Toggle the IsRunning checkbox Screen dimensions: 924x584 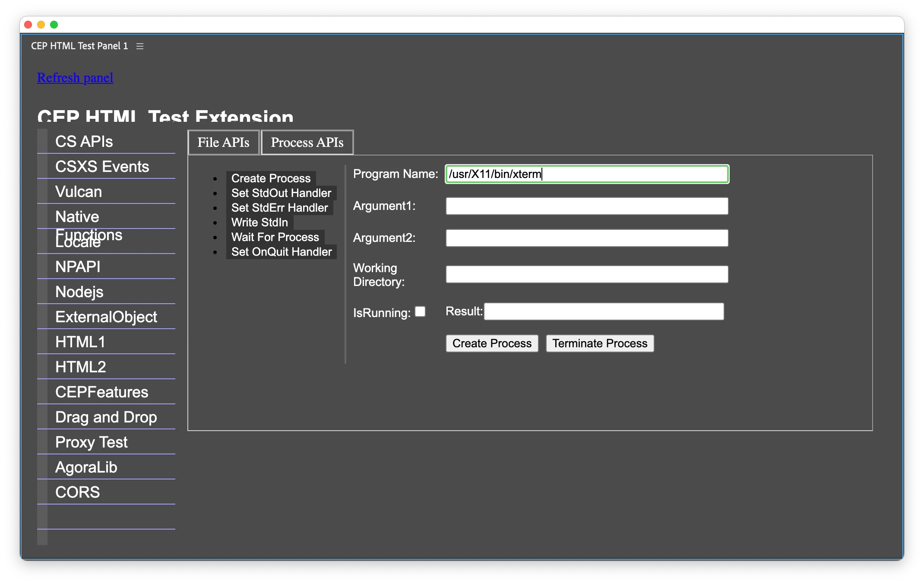[x=420, y=311]
